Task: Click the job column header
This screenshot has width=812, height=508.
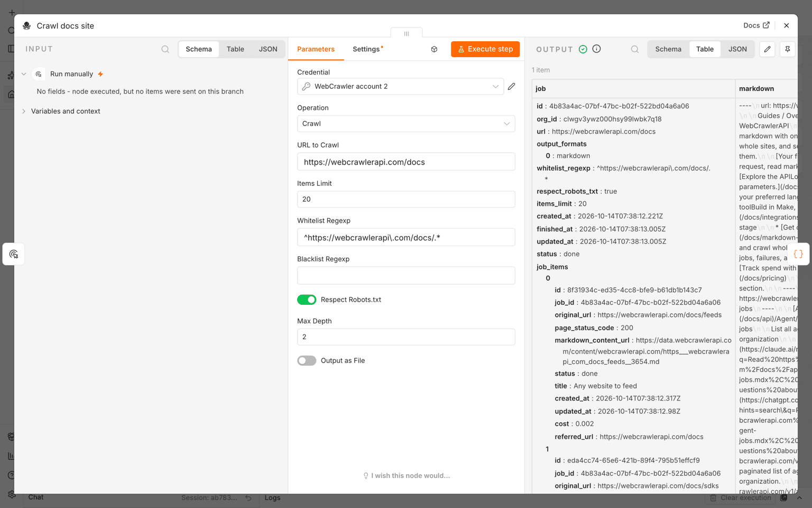Action: [633, 89]
